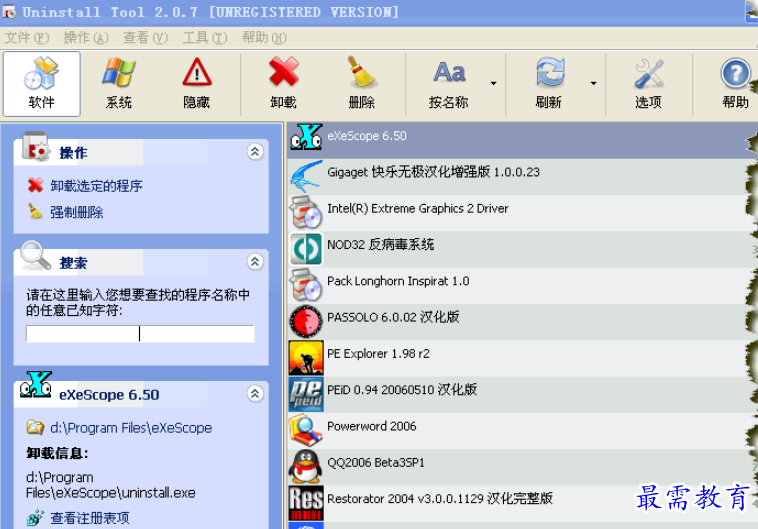
Task: Click the 操作 panel header icon
Action: (35, 147)
